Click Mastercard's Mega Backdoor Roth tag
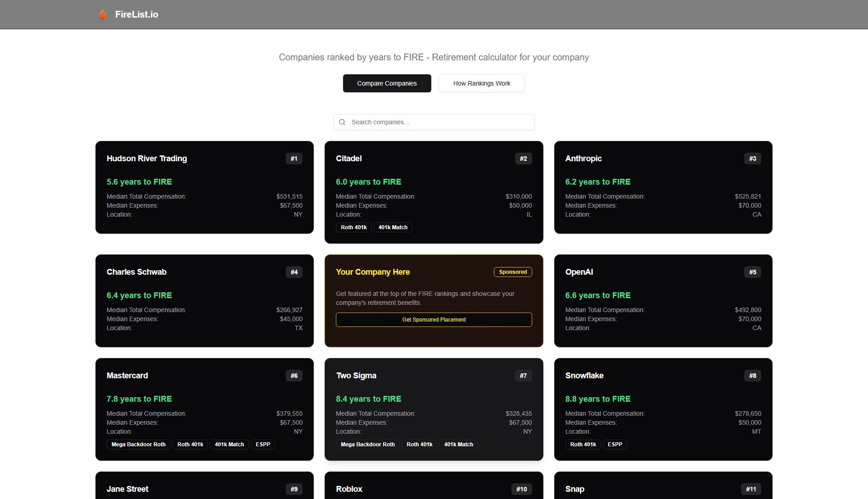This screenshot has height=499, width=868. (138, 445)
